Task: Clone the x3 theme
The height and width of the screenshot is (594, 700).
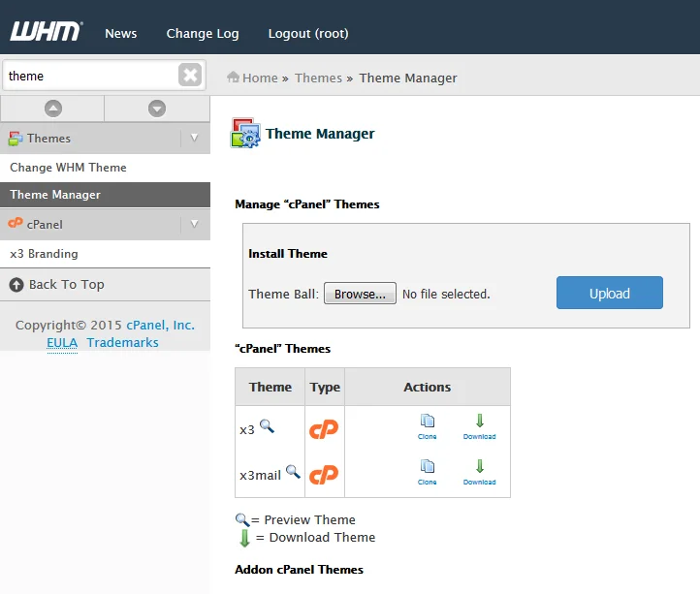Action: [428, 427]
